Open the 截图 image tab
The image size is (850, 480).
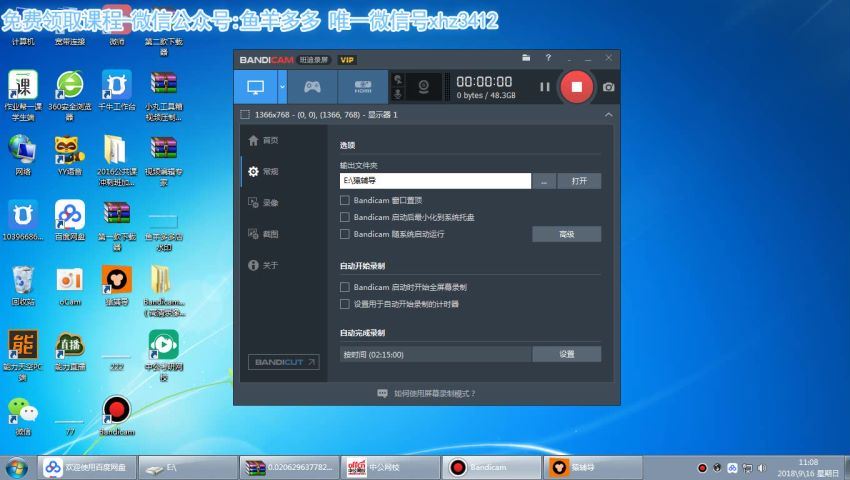click(x=263, y=234)
